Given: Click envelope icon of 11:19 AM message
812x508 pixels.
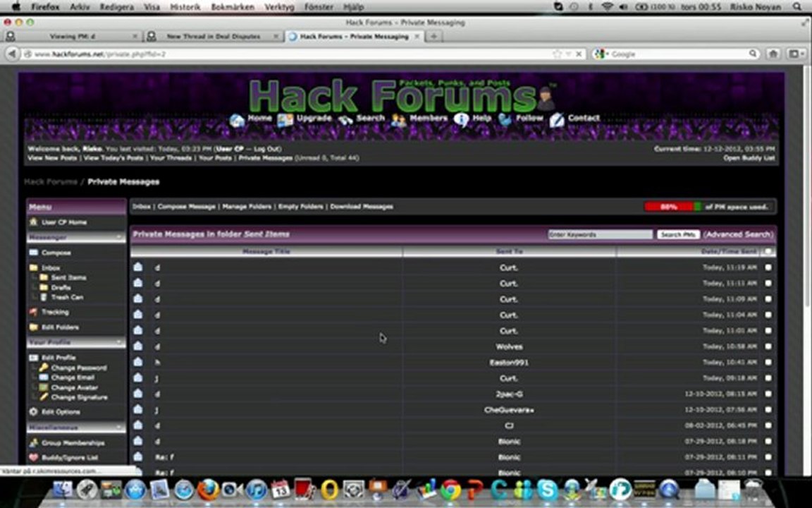Looking at the screenshot, I should pos(137,267).
